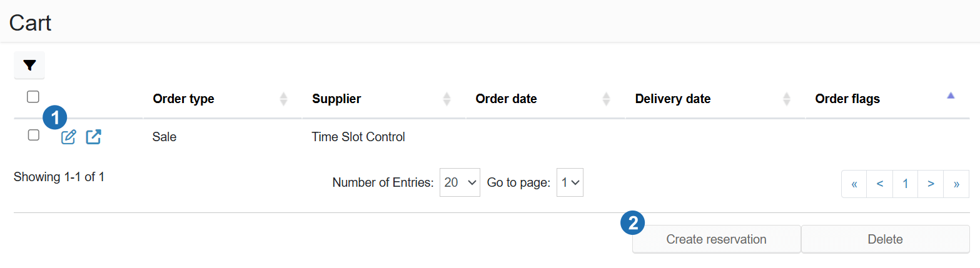
Task: Jump to last page with » button
Action: (x=956, y=184)
